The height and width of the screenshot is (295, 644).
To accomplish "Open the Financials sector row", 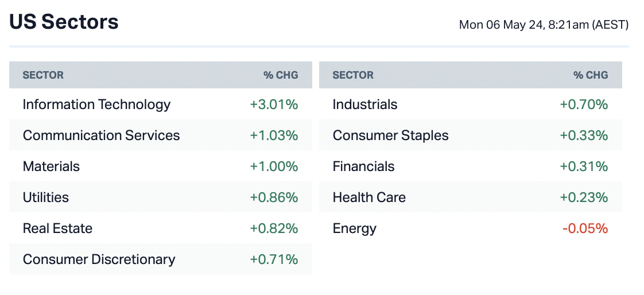I will click(363, 166).
